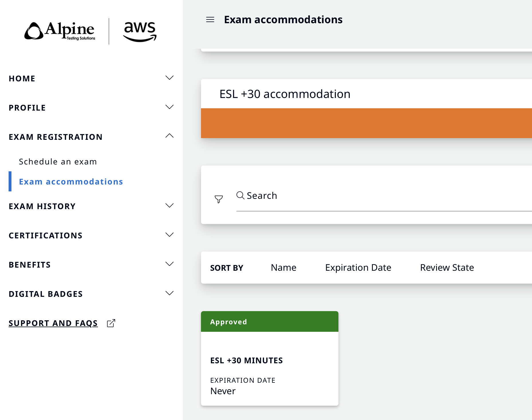532x420 pixels.
Task: Click the filter funnel icon
Action: (219, 199)
